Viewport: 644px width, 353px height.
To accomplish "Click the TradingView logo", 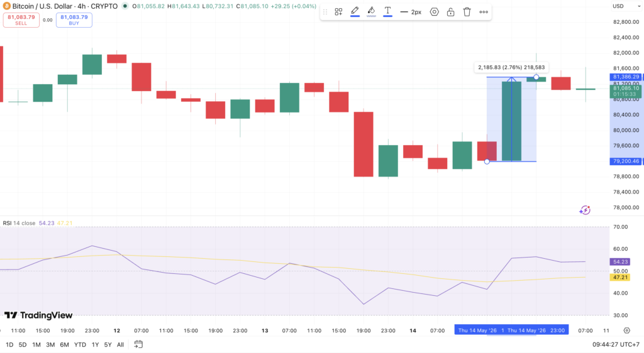I will (x=38, y=315).
